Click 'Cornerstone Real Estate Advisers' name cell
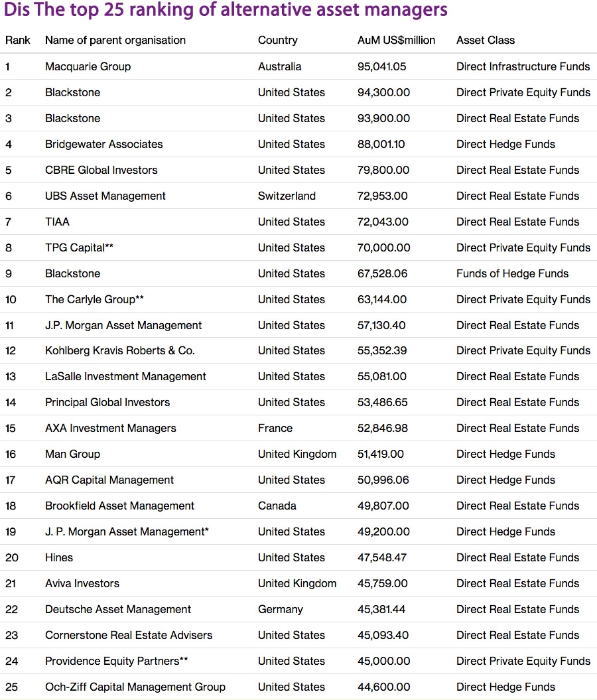Viewport: 597px width, 700px height. tap(129, 635)
